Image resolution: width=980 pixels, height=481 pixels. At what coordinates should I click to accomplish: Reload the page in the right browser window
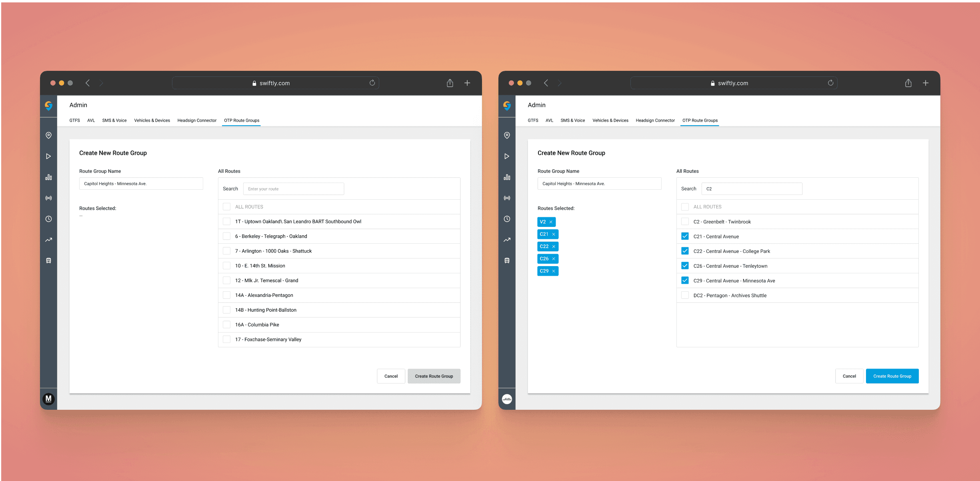(830, 83)
